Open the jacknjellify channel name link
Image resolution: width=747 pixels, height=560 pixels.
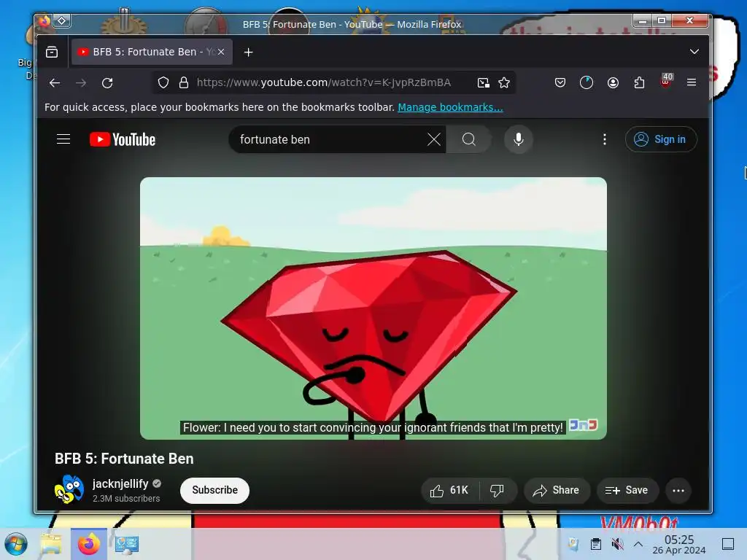tap(120, 484)
